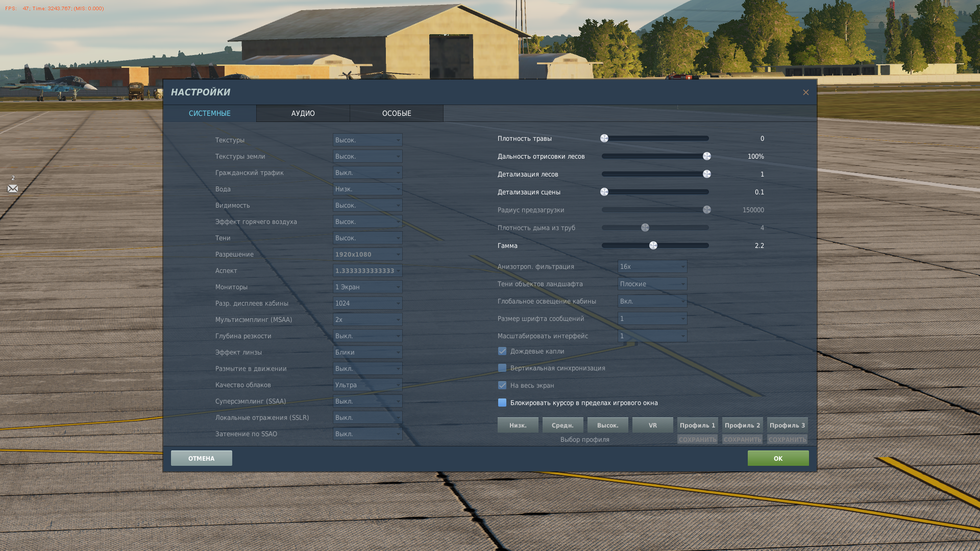This screenshot has width=980, height=551.
Task: Load Профиль 1
Action: coord(698,425)
